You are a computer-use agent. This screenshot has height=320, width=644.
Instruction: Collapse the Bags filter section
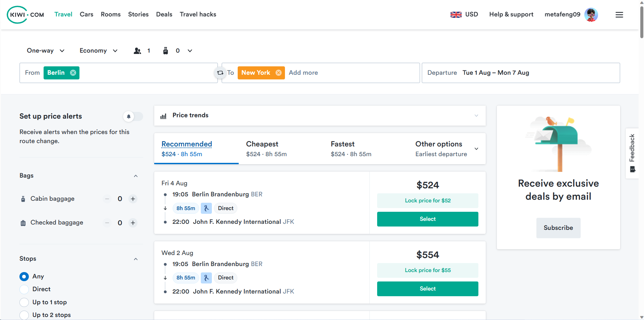tap(136, 176)
